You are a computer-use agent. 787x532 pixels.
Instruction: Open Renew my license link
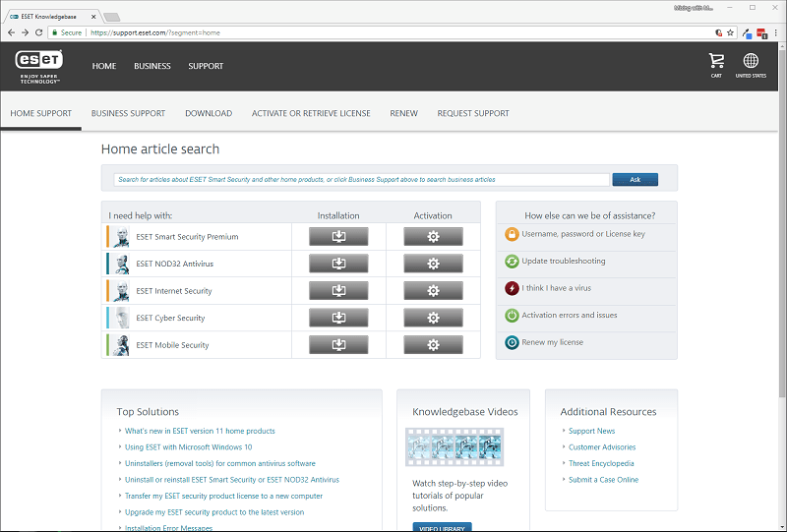pyautogui.click(x=552, y=342)
